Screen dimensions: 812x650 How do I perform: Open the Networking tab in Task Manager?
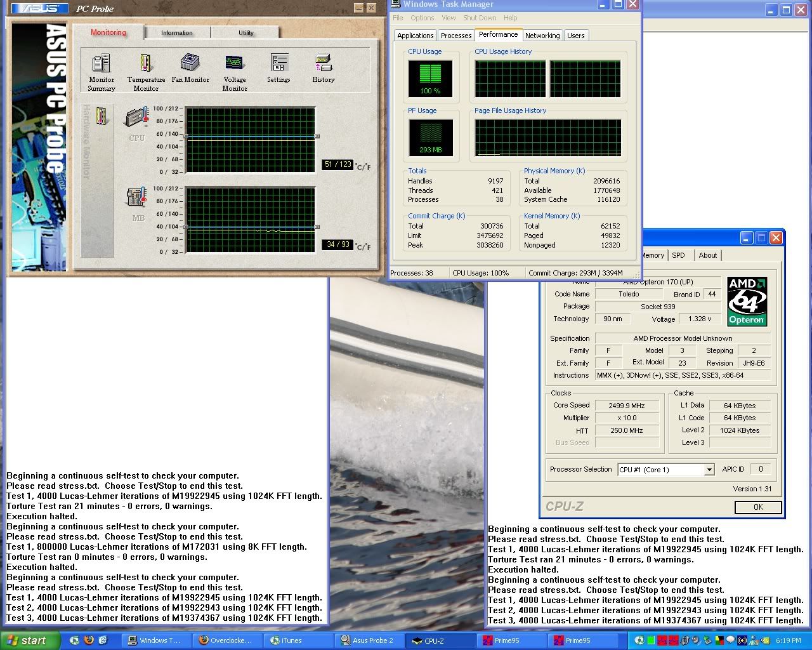click(x=542, y=36)
